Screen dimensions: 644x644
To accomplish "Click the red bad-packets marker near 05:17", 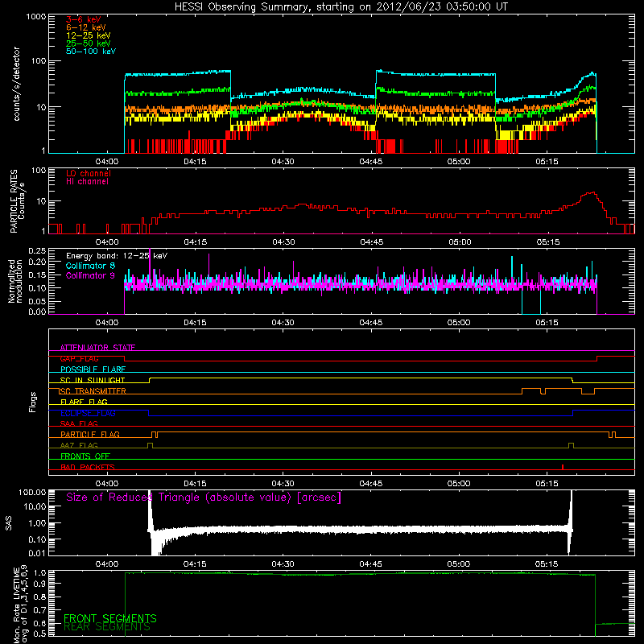I will pyautogui.click(x=562, y=467).
